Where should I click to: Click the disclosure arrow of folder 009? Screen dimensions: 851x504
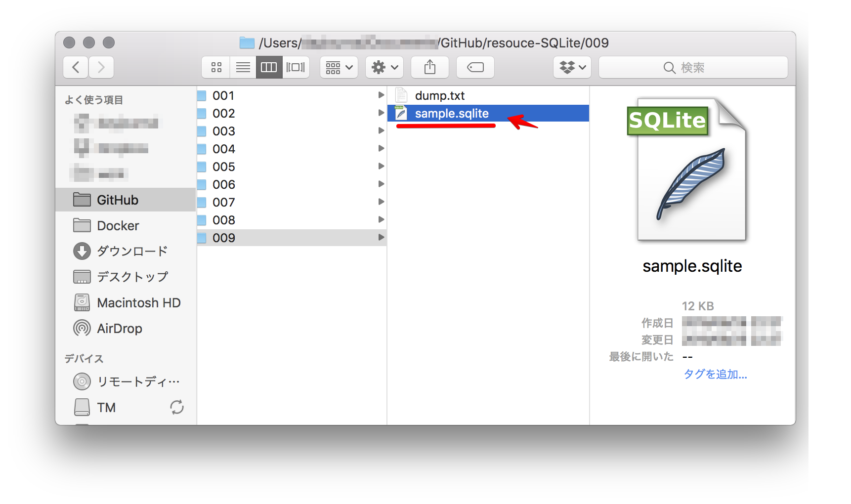tap(381, 237)
